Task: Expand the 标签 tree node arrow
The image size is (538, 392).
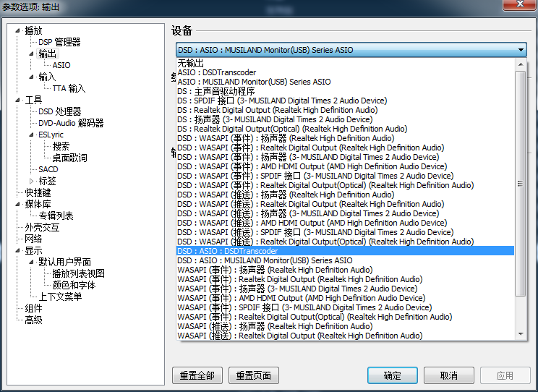Action: coord(31,181)
